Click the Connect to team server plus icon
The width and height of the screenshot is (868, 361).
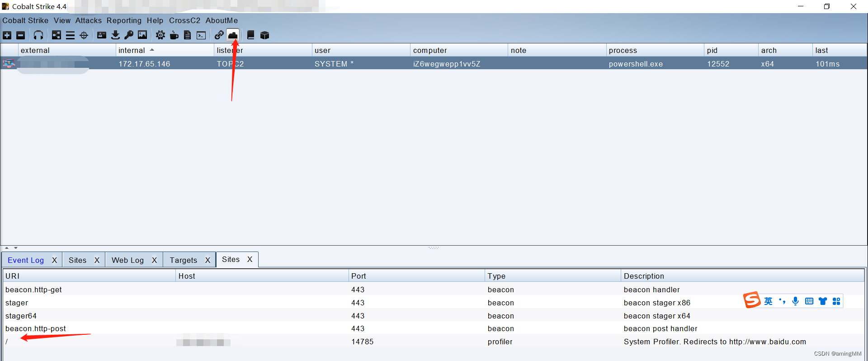click(x=7, y=35)
